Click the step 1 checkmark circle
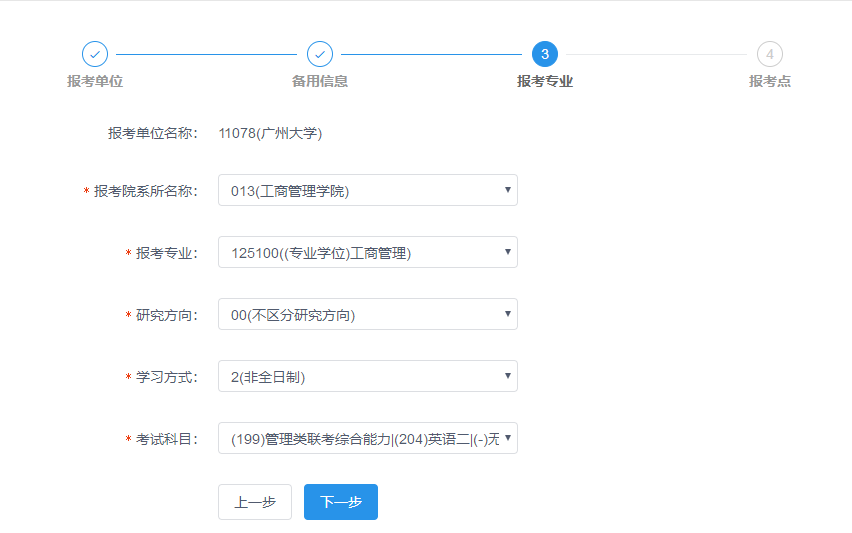The width and height of the screenshot is (852, 533). pyautogui.click(x=95, y=54)
